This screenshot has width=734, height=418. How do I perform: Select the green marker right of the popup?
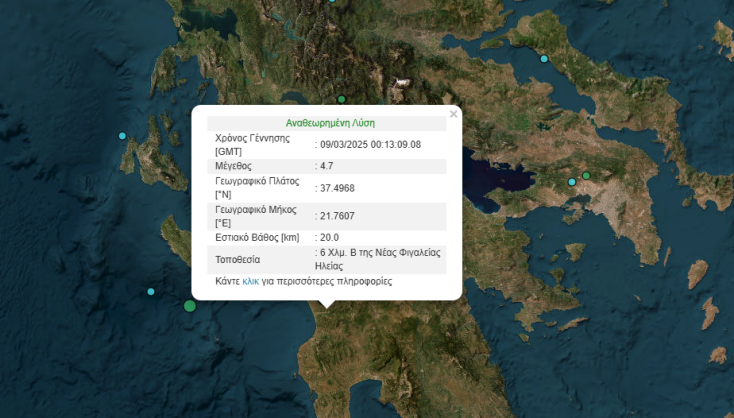tap(587, 176)
